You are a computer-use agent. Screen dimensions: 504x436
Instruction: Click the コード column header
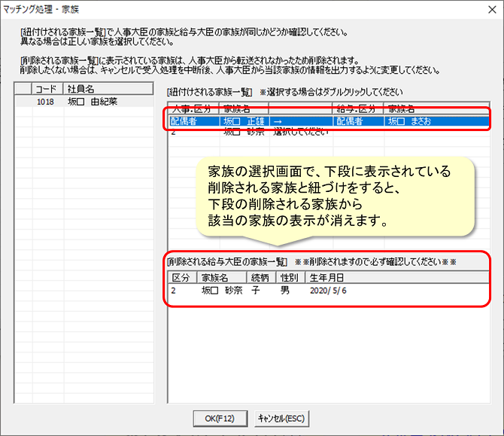coord(47,89)
